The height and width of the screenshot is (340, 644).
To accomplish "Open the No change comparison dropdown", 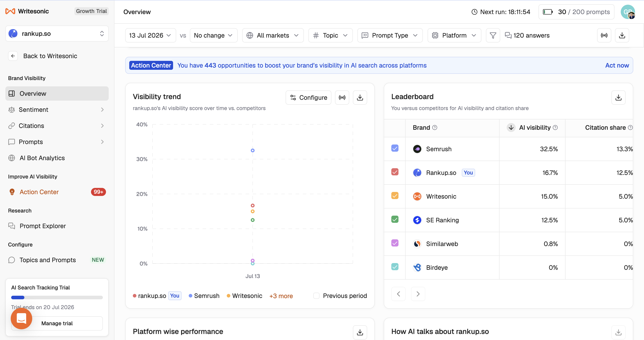I will coord(214,35).
